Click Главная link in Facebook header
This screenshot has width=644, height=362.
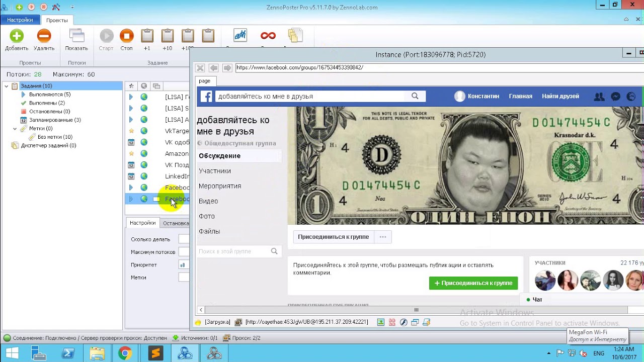[x=520, y=97]
